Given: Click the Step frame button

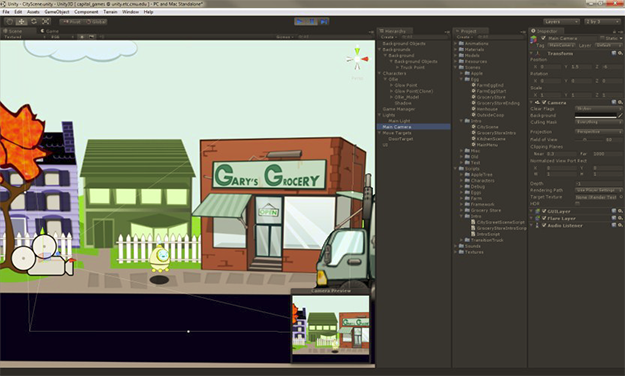Looking at the screenshot, I should point(324,22).
